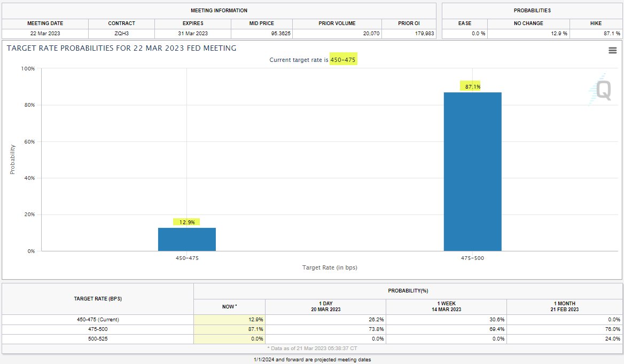Viewport: 624px width, 364px height.
Task: Select the 475-500 table row label
Action: (x=98, y=329)
